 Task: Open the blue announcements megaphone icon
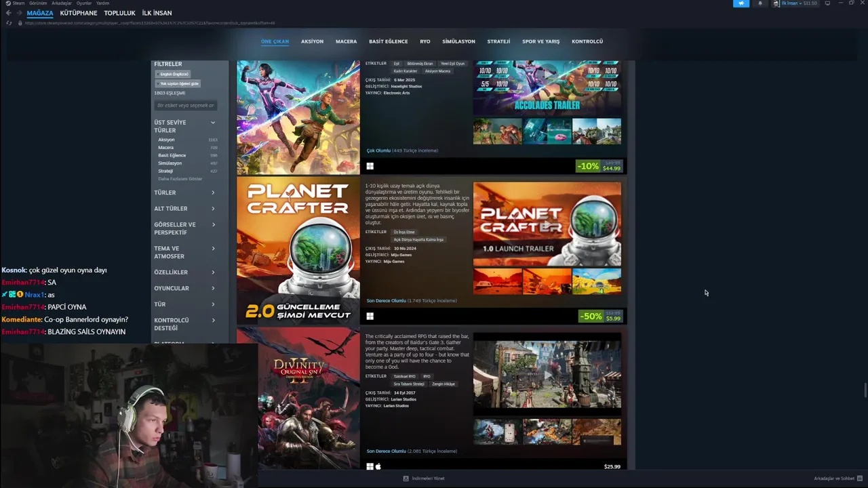741,3
